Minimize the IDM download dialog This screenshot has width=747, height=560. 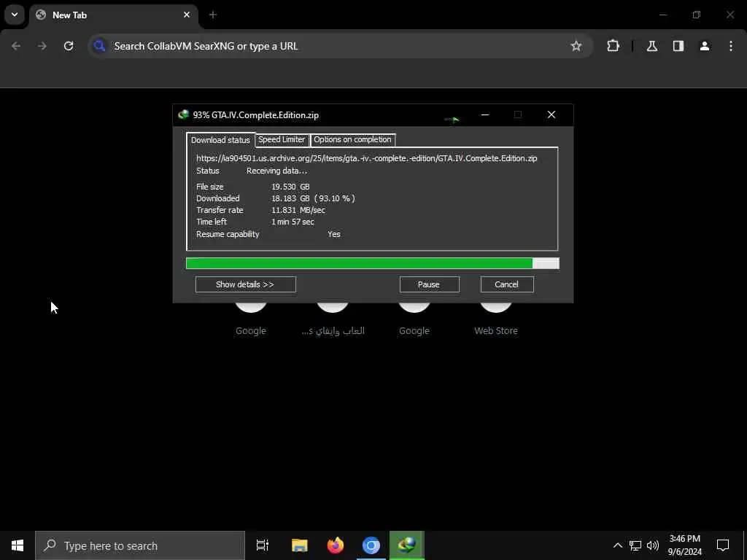click(x=485, y=114)
